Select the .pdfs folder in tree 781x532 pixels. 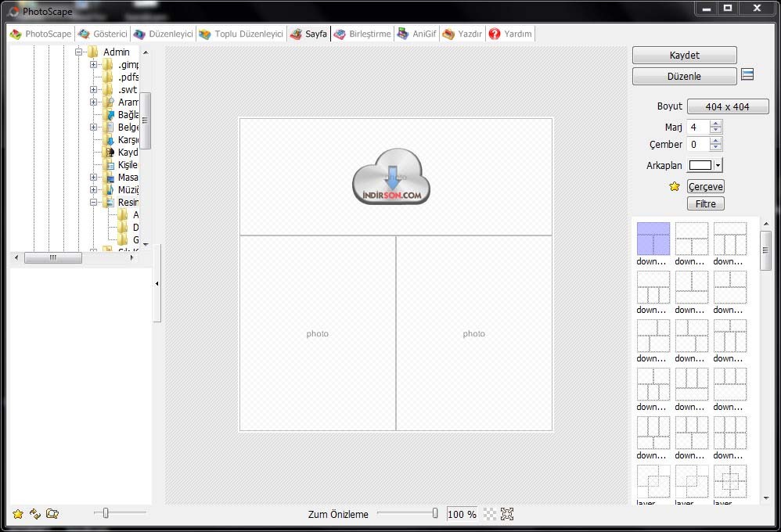point(128,77)
